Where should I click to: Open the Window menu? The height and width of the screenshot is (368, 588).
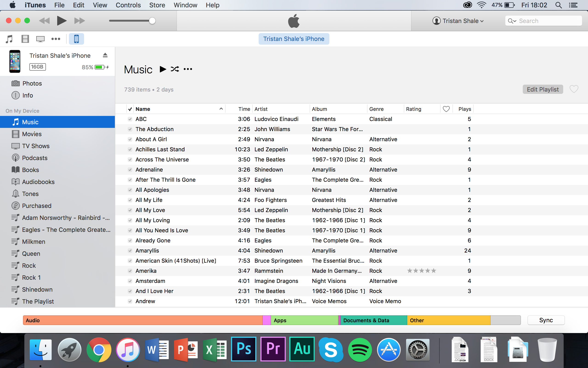(x=185, y=5)
